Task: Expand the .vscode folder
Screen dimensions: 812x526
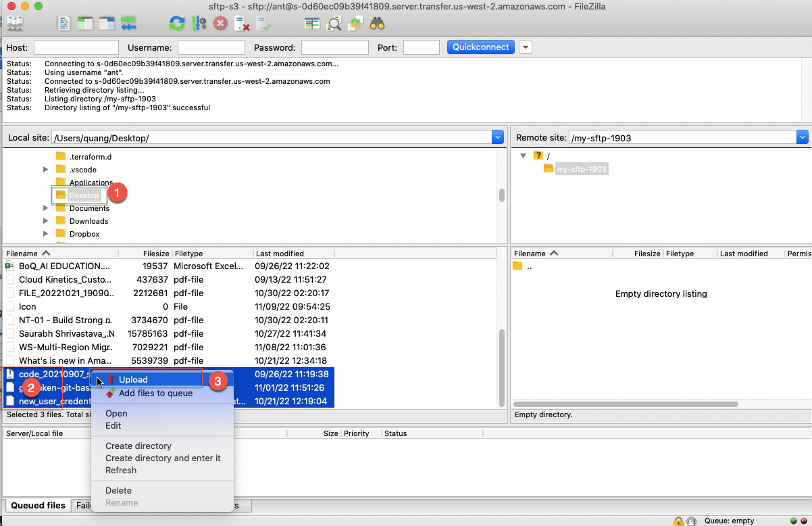Action: [46, 170]
